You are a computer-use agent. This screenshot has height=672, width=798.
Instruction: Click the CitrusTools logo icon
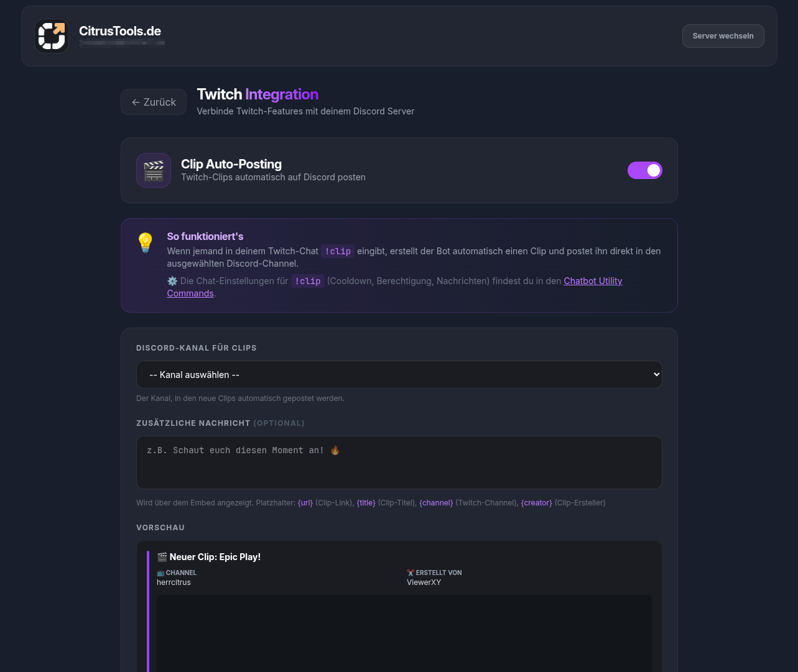point(51,35)
